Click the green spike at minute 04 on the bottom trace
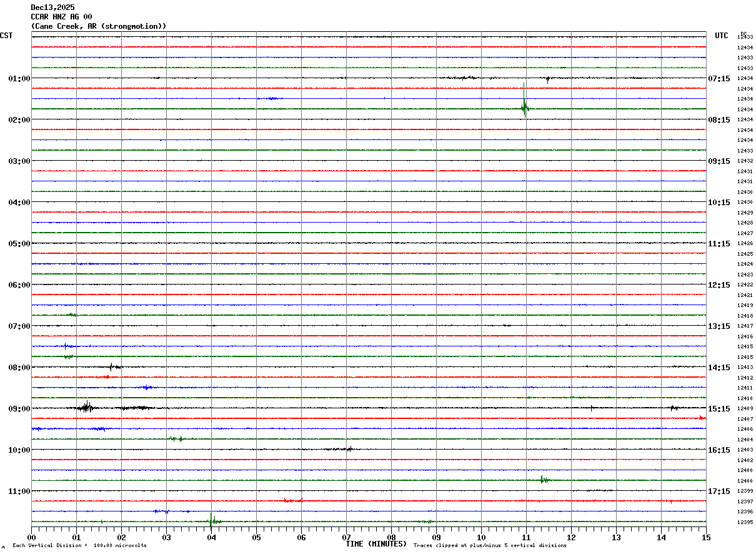Viewport: 756px width, 554px height. [x=212, y=520]
